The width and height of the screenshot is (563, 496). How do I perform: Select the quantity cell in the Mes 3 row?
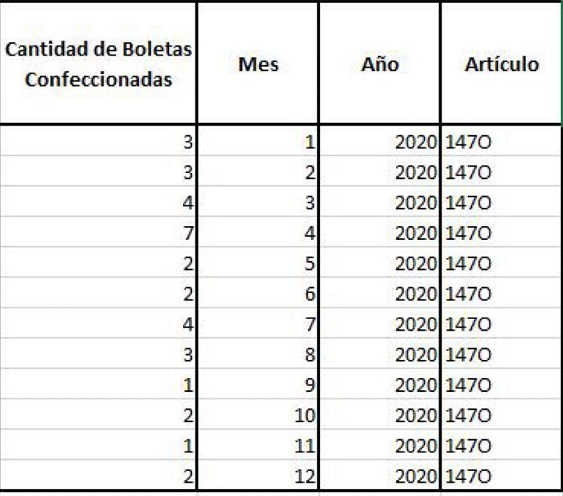point(98,202)
